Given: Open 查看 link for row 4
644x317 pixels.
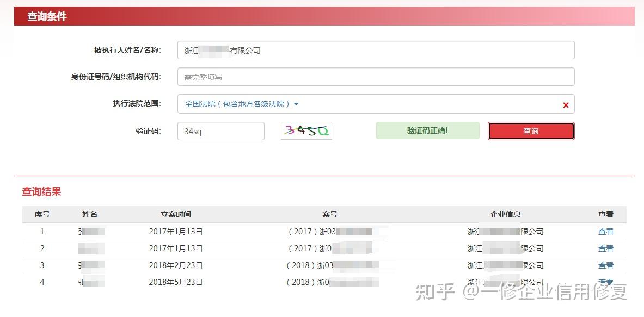Looking at the screenshot, I should pos(605,282).
